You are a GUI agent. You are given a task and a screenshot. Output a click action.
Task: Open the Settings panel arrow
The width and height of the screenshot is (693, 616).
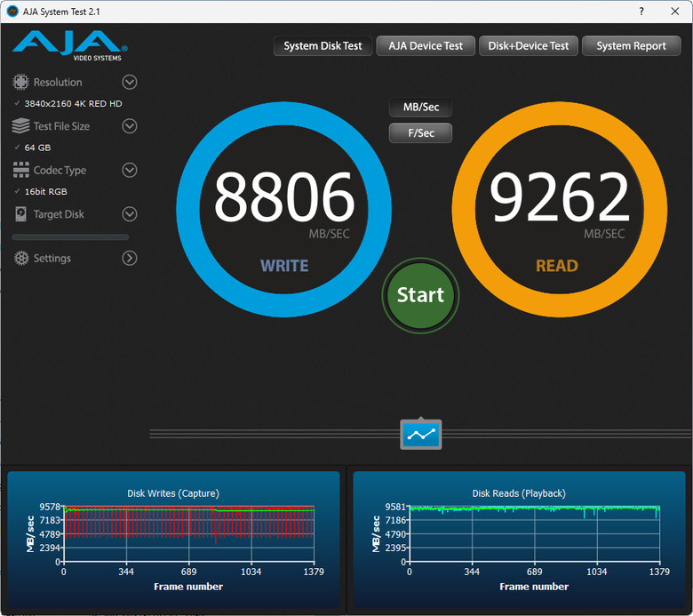[130, 259]
